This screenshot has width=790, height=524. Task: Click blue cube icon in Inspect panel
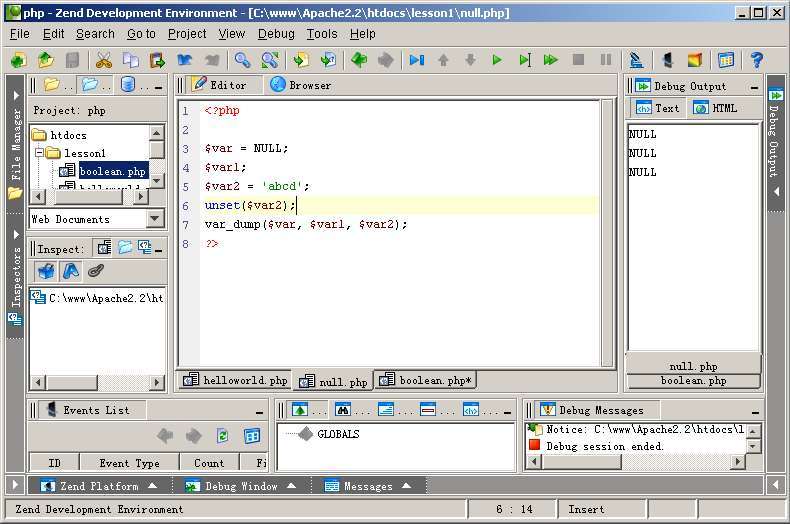[x=46, y=272]
